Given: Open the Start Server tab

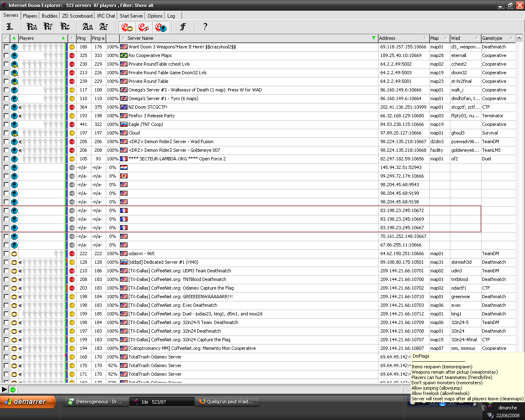Looking at the screenshot, I should [x=131, y=16].
